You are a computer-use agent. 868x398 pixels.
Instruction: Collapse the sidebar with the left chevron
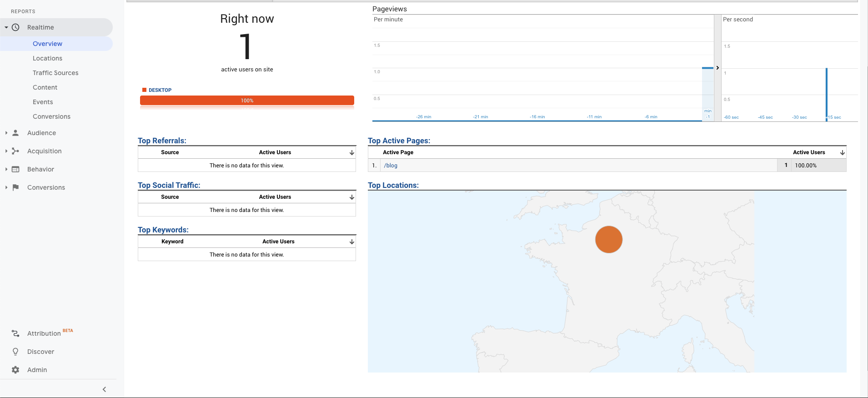point(105,389)
